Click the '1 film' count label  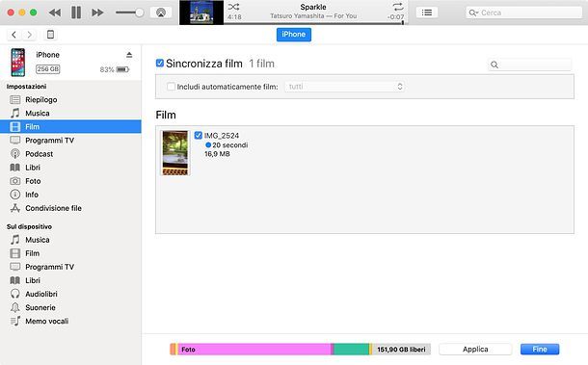tap(262, 64)
